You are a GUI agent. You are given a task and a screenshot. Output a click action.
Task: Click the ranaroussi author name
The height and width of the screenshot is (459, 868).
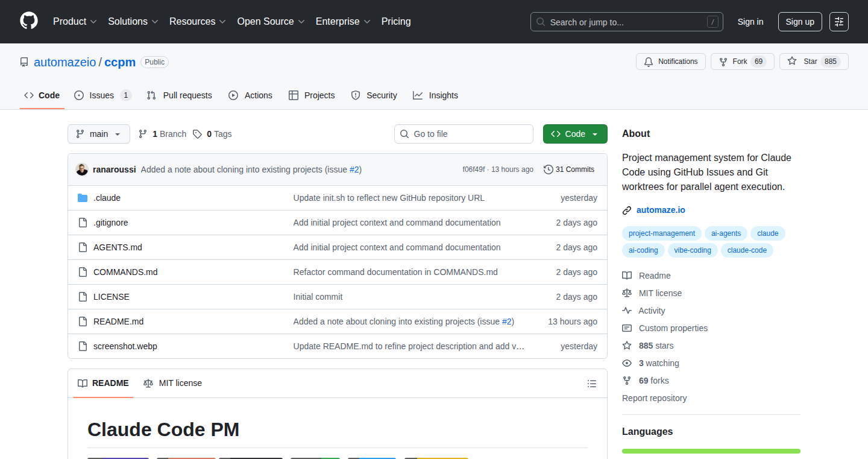click(115, 169)
